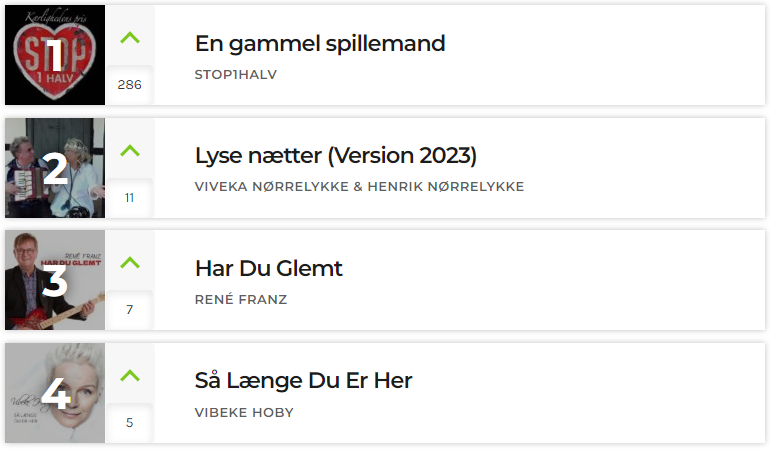Open song title En gammel spillemand
This screenshot has height=449, width=770.
pyautogui.click(x=320, y=43)
